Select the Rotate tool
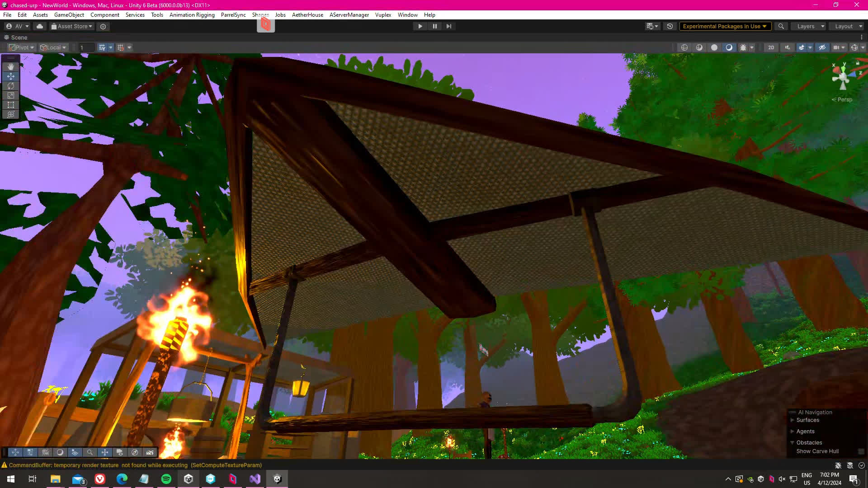This screenshot has width=868, height=488. tap(11, 86)
